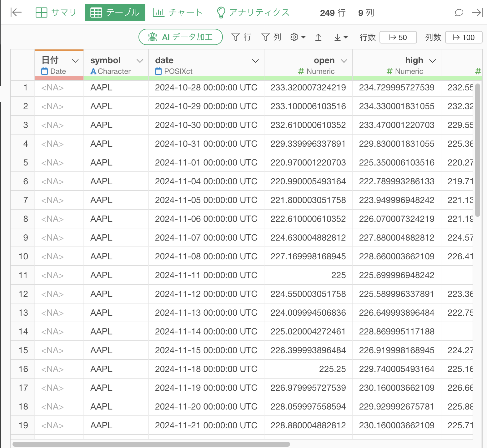Select the テーブル view tab
This screenshot has height=448, width=487.
click(115, 13)
